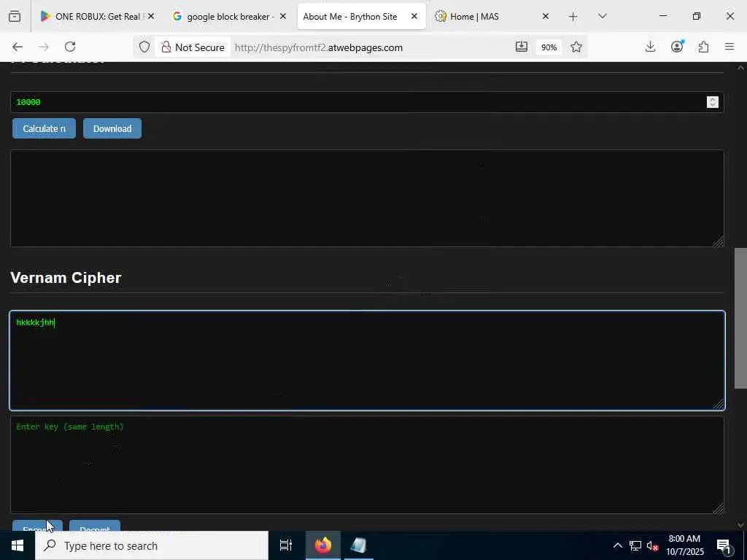This screenshot has width=747, height=560.
Task: Bookmark this page with star icon
Action: (x=576, y=47)
